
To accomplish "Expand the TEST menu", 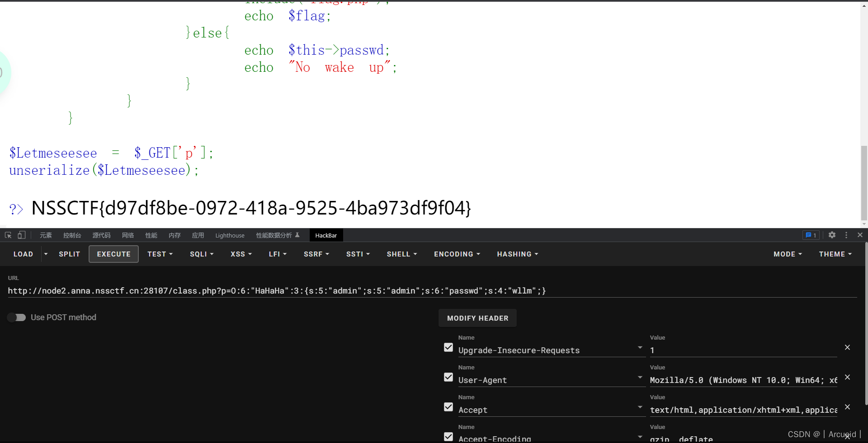I will point(160,254).
